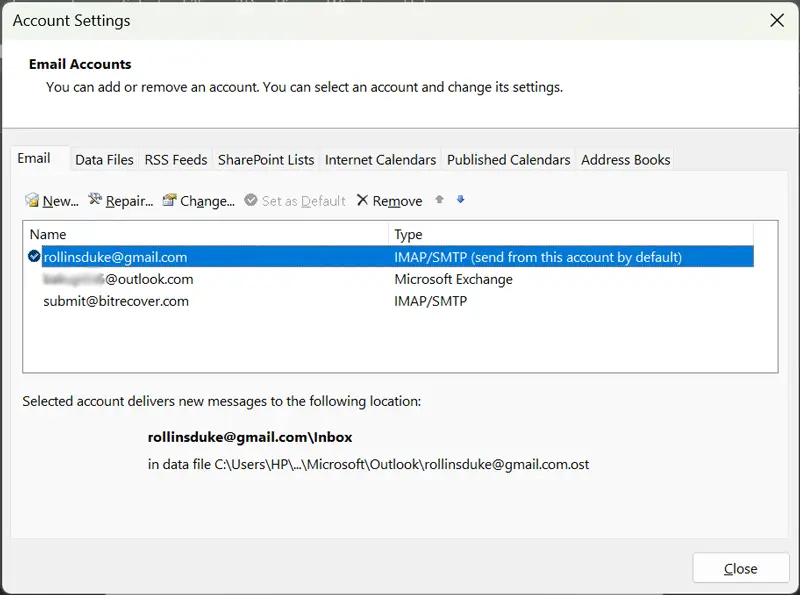Switch to the RSS Feeds tab
This screenshot has height=595, width=800.
click(x=176, y=160)
